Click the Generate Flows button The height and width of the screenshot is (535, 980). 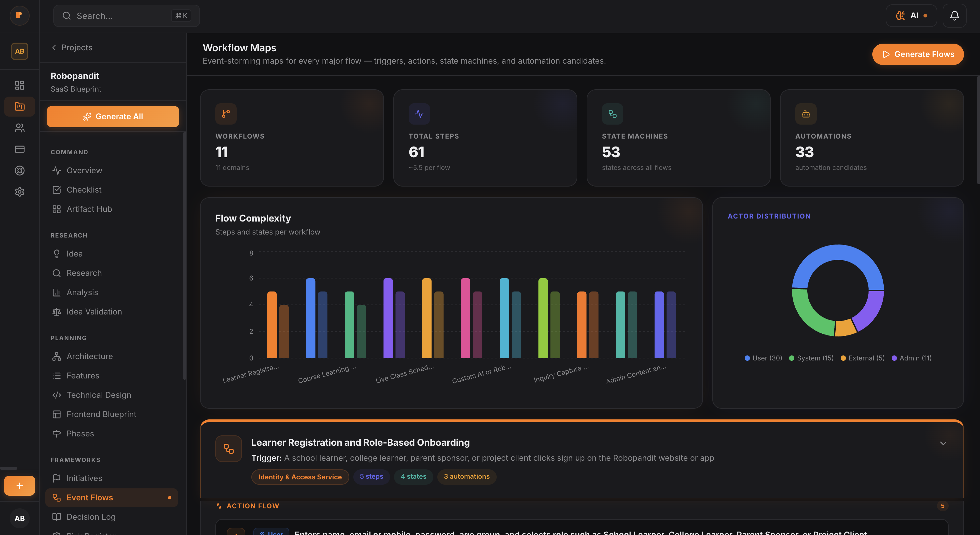point(918,54)
